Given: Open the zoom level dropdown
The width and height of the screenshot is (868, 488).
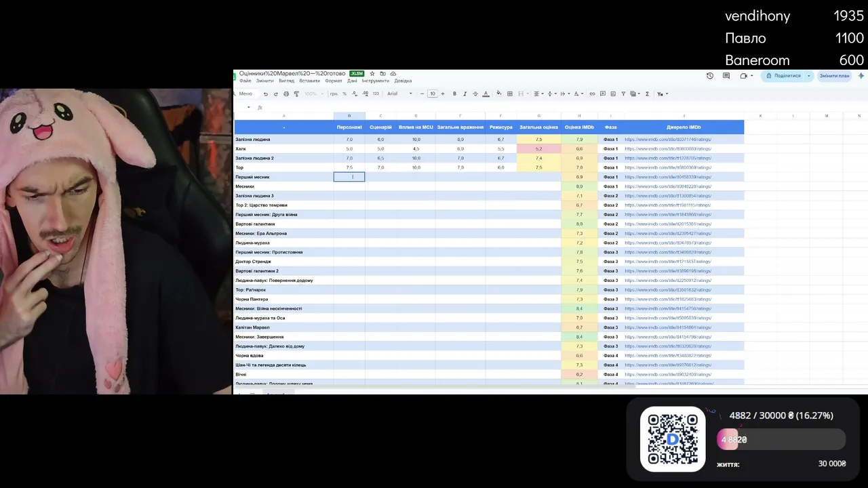Looking at the screenshot, I should 313,94.
